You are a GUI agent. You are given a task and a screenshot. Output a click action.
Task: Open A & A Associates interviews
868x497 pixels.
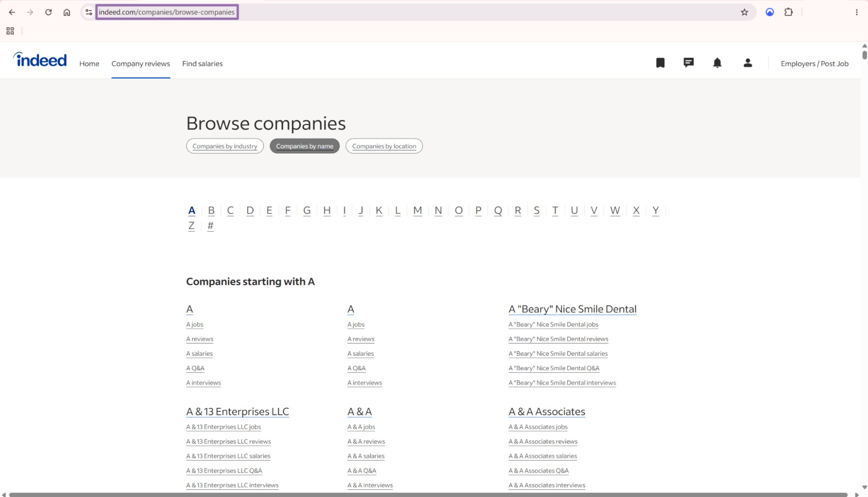click(547, 485)
